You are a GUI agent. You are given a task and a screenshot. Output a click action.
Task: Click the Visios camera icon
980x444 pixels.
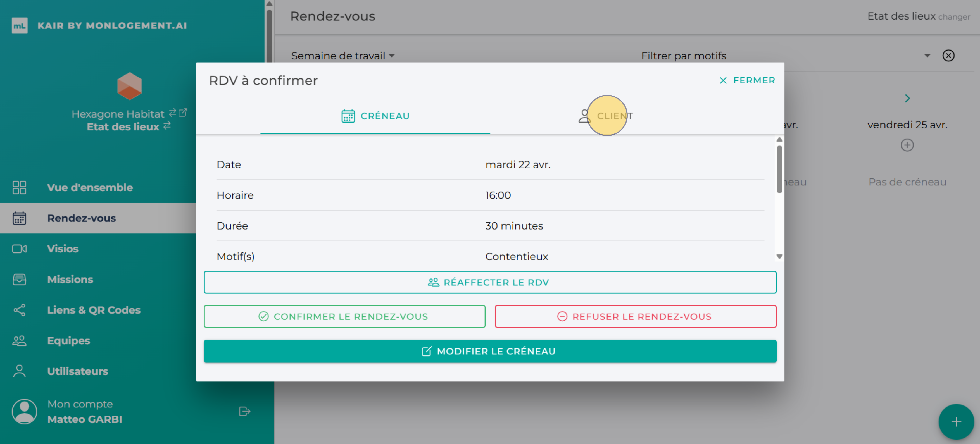tap(19, 249)
